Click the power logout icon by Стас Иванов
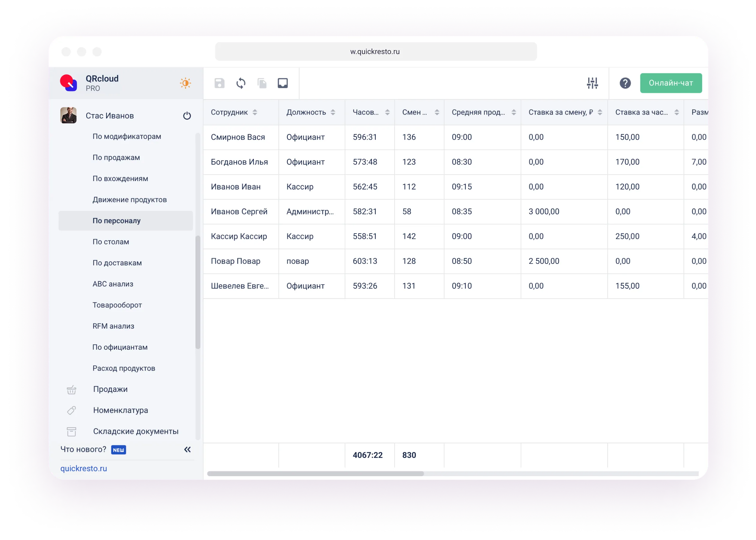 (x=187, y=116)
